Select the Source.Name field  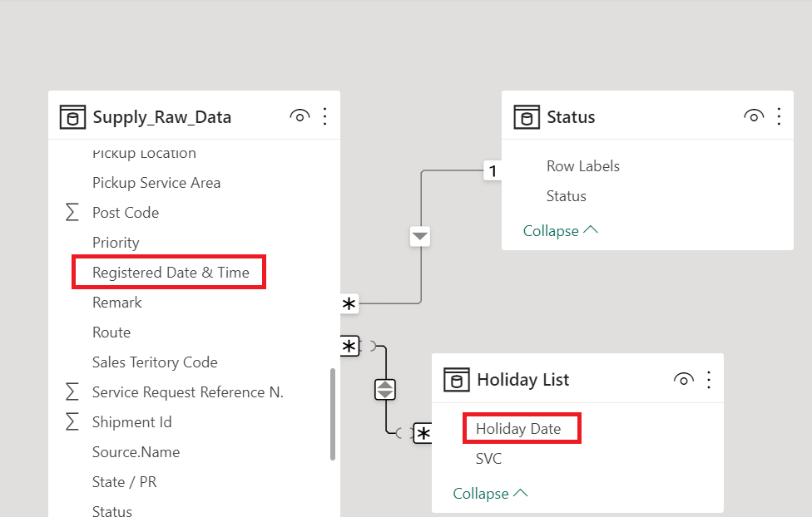click(x=136, y=452)
